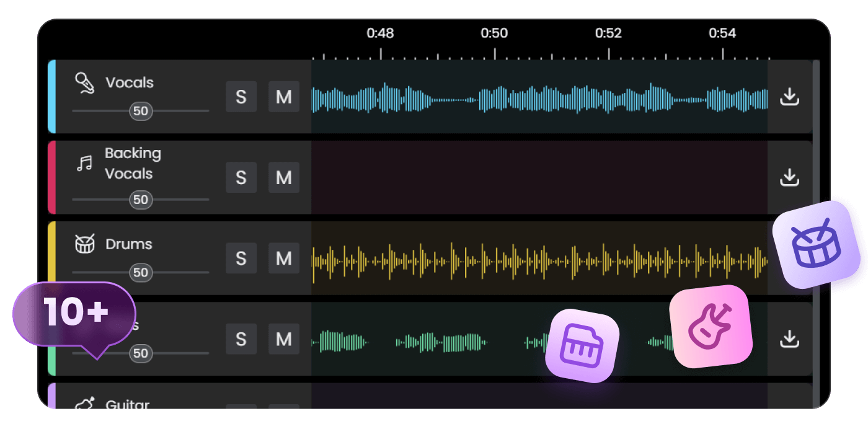The height and width of the screenshot is (429, 868).
Task: Click the pink electric guitar badge
Action: [x=711, y=326]
